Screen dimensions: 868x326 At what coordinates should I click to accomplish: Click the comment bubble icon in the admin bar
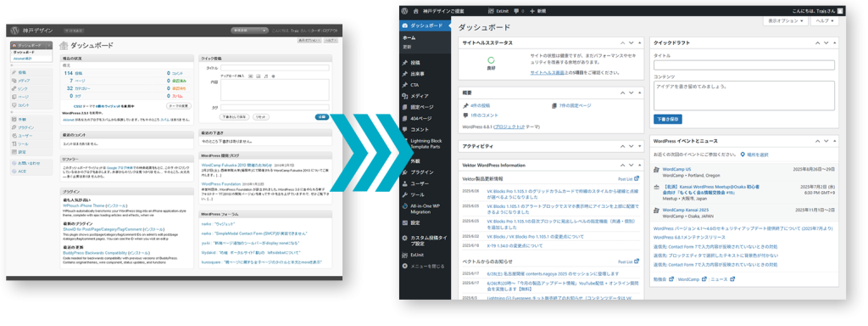pyautogui.click(x=516, y=10)
